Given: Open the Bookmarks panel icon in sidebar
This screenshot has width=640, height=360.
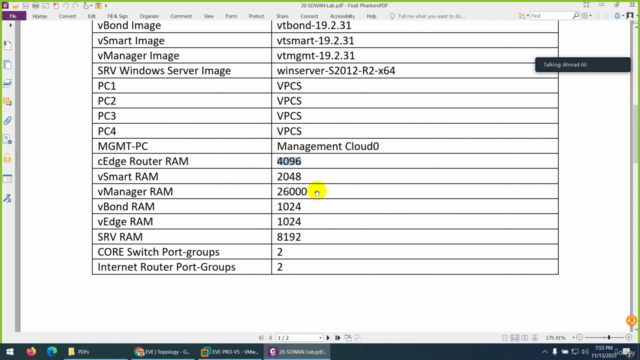Looking at the screenshot, I should (x=8, y=45).
